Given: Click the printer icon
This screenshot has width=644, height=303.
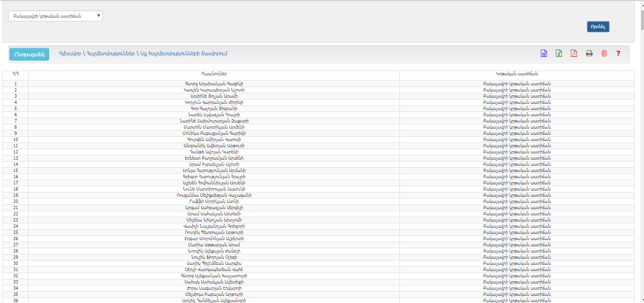Looking at the screenshot, I should pos(589,53).
